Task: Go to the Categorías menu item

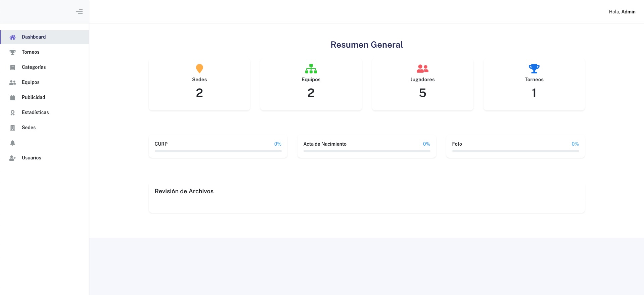Action: point(34,67)
